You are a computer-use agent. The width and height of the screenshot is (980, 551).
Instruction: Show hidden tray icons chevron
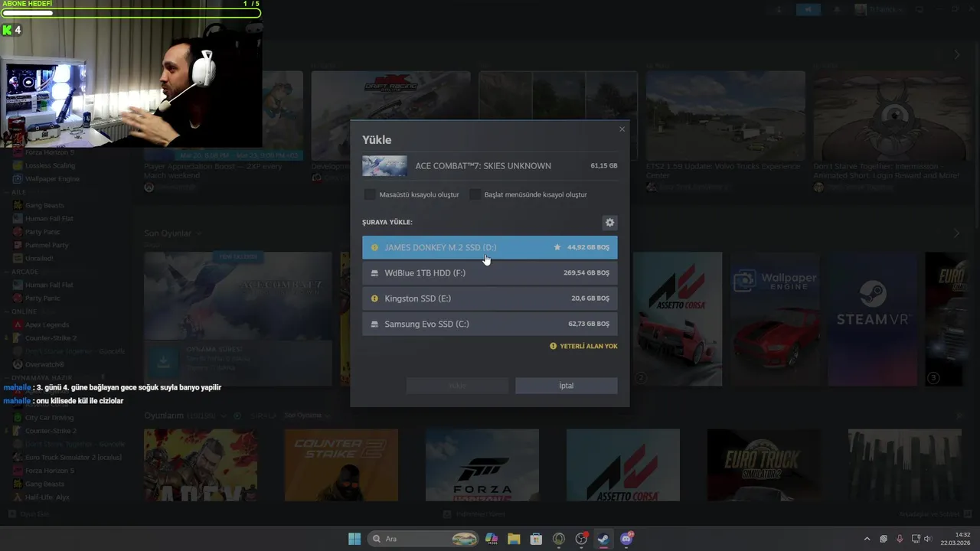coord(867,539)
